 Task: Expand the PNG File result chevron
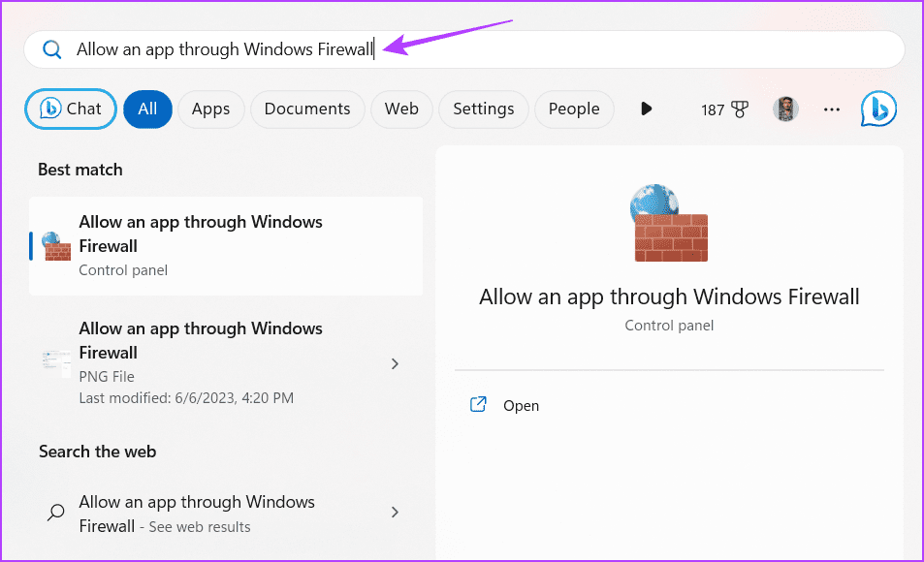[395, 364]
